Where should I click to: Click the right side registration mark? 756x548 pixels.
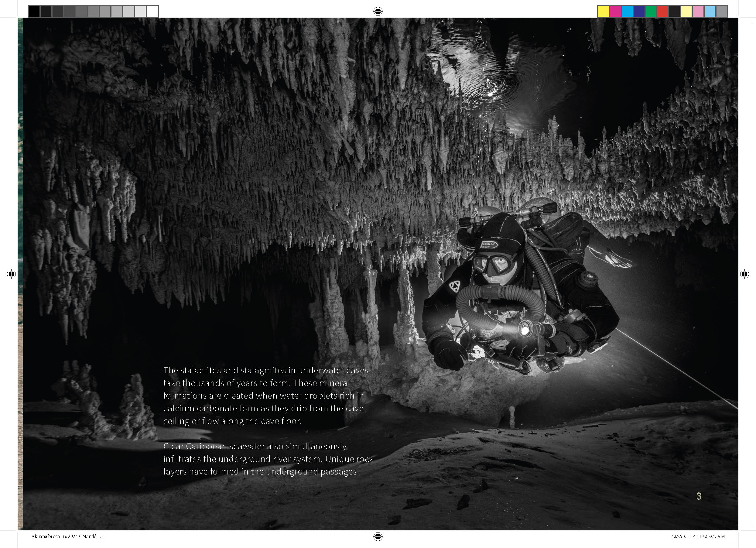click(x=744, y=274)
